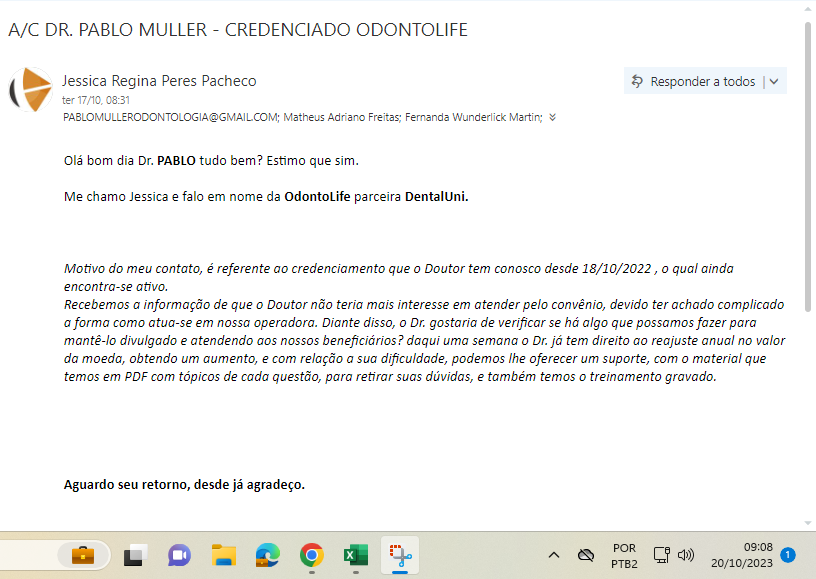Open the reply options dropdown arrow
The image size is (816, 579).
774,82
